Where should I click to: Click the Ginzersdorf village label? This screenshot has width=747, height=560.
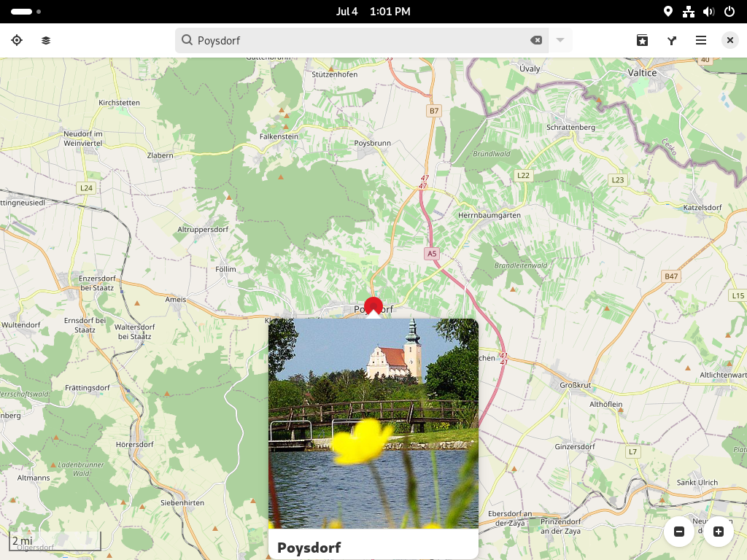(575, 447)
